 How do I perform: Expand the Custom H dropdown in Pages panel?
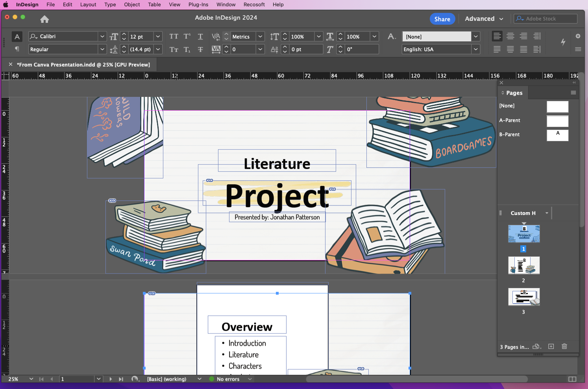(546, 213)
